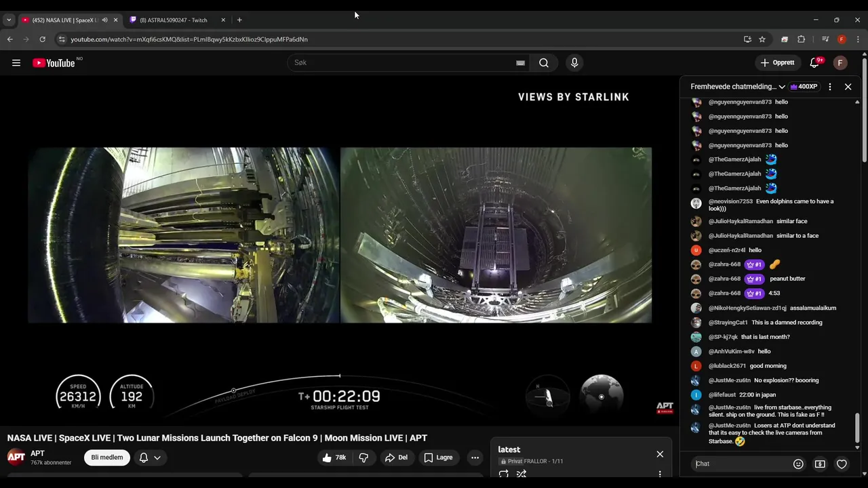Open YouTube account avatar menu
Screen dimensions: 868x488
[840, 63]
